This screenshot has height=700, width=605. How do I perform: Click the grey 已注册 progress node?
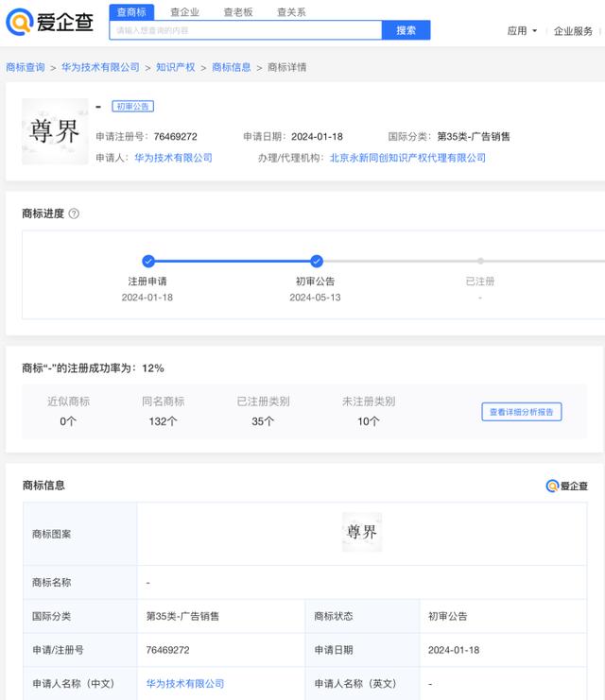pyautogui.click(x=480, y=261)
